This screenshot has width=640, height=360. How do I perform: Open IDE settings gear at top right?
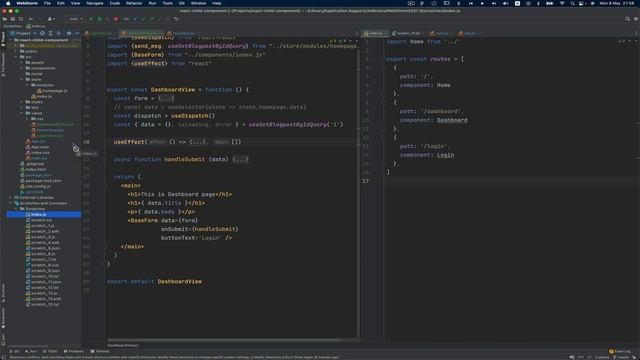(636, 19)
